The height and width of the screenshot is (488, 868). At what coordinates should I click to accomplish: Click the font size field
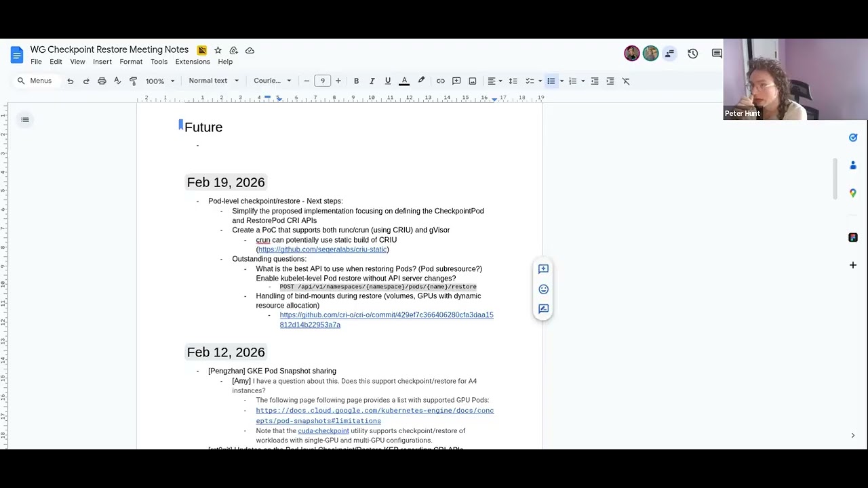point(323,81)
